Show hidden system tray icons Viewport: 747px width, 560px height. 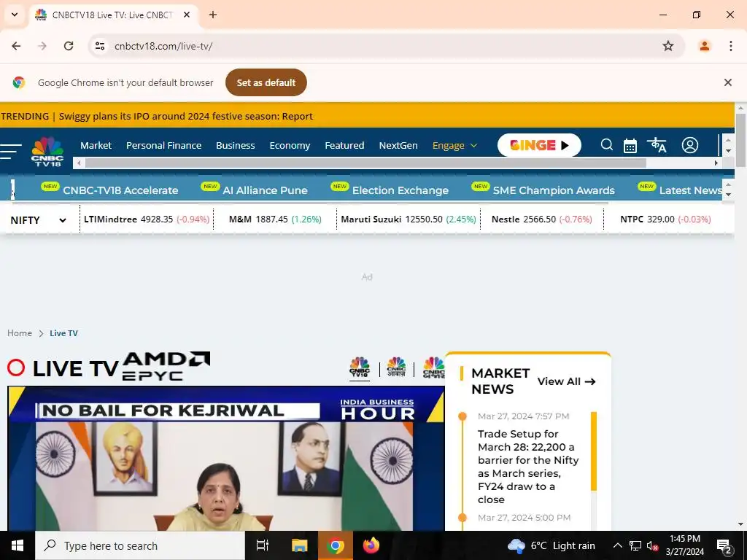(617, 545)
